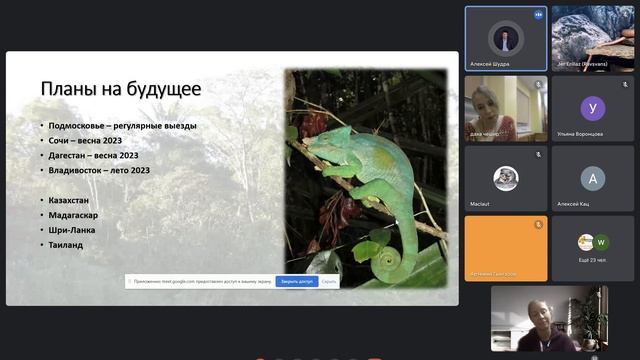Select the Maciaut participant tile
The width and height of the screenshot is (640, 360).
pos(506,178)
